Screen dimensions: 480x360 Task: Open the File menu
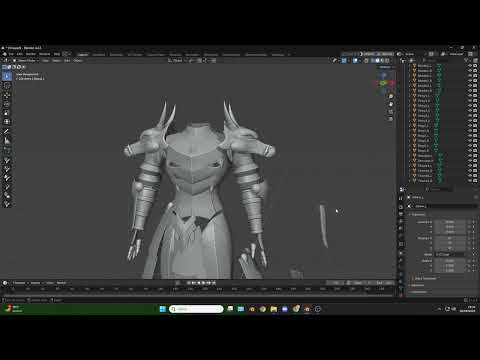[11, 54]
